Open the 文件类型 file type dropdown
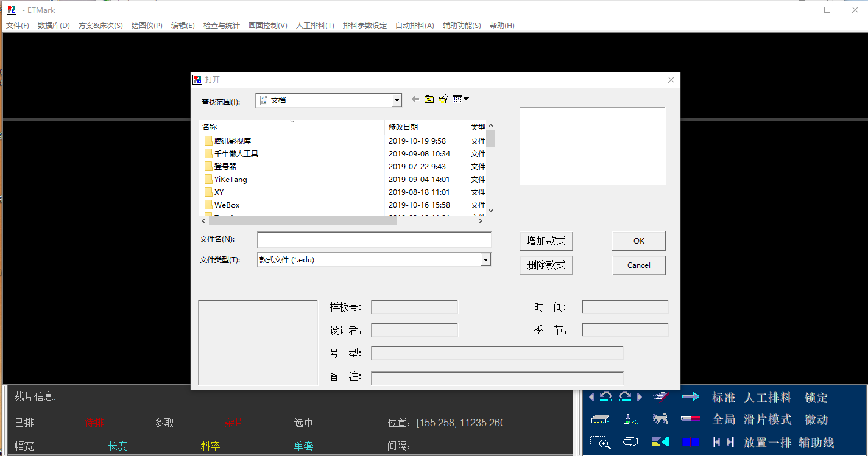The width and height of the screenshot is (868, 456). [x=485, y=260]
